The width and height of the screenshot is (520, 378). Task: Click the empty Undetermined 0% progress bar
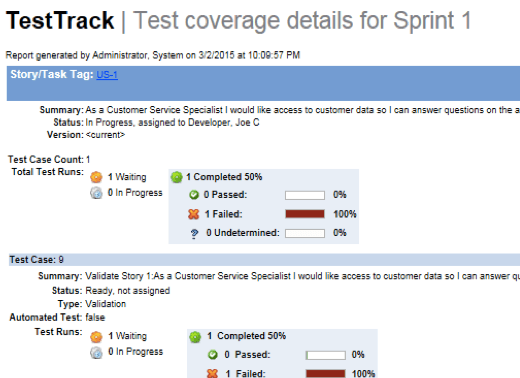point(305,233)
